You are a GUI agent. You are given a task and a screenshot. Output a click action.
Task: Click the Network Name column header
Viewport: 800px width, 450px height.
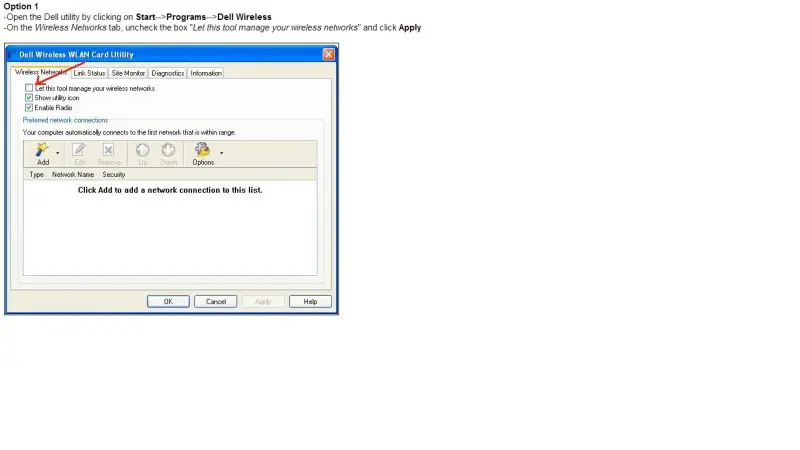pyautogui.click(x=73, y=174)
